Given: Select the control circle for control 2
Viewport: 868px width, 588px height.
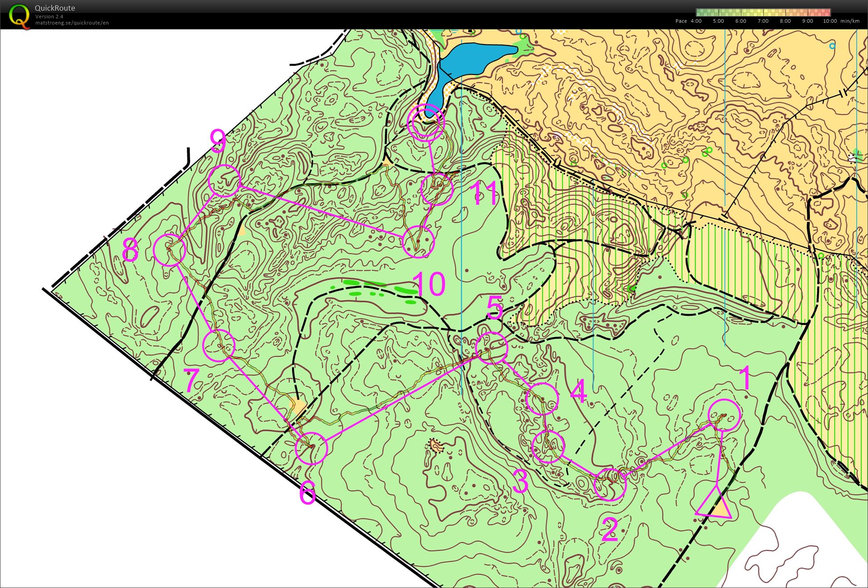Looking at the screenshot, I should pos(610,485).
